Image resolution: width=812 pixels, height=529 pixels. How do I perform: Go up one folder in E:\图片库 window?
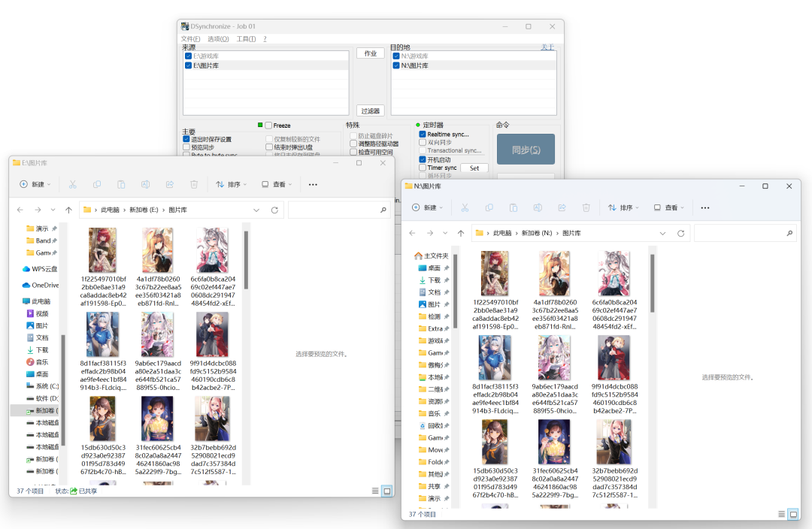[x=68, y=210]
